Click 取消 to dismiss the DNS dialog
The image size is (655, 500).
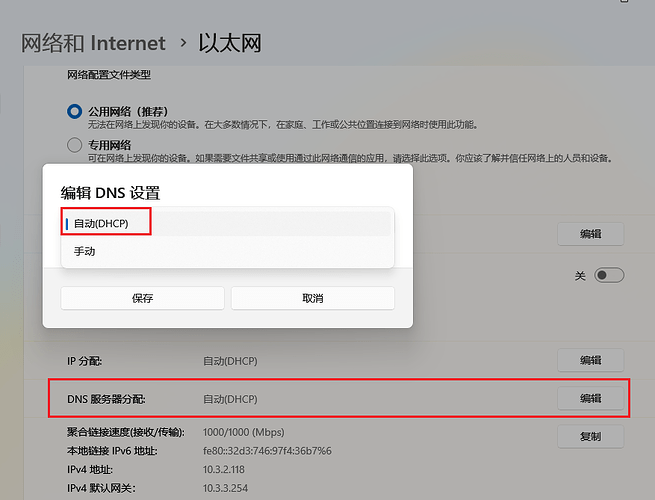pos(312,298)
